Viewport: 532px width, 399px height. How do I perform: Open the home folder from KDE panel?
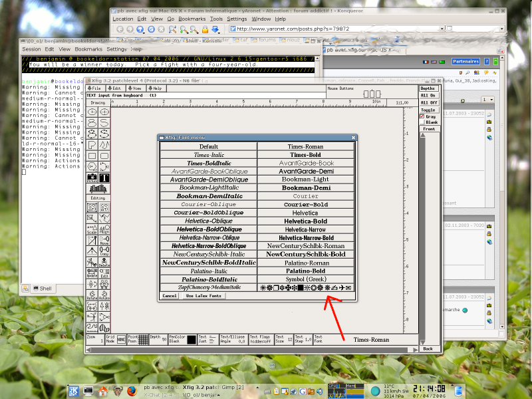103,391
